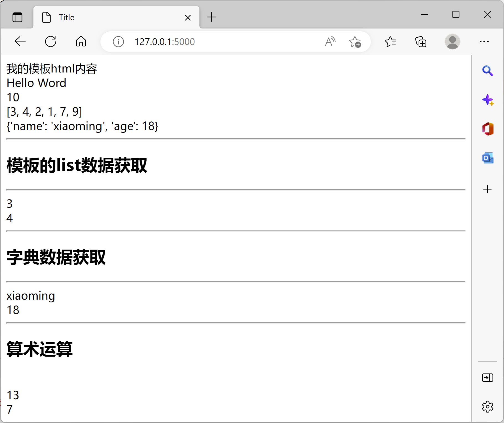Hide the sidebar panel
Viewport: 504px width, 423px height.
(x=487, y=378)
